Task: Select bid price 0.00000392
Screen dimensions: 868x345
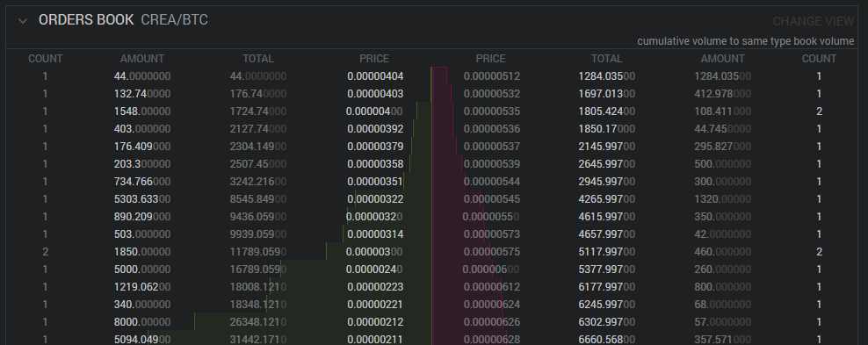Action: [x=375, y=129]
